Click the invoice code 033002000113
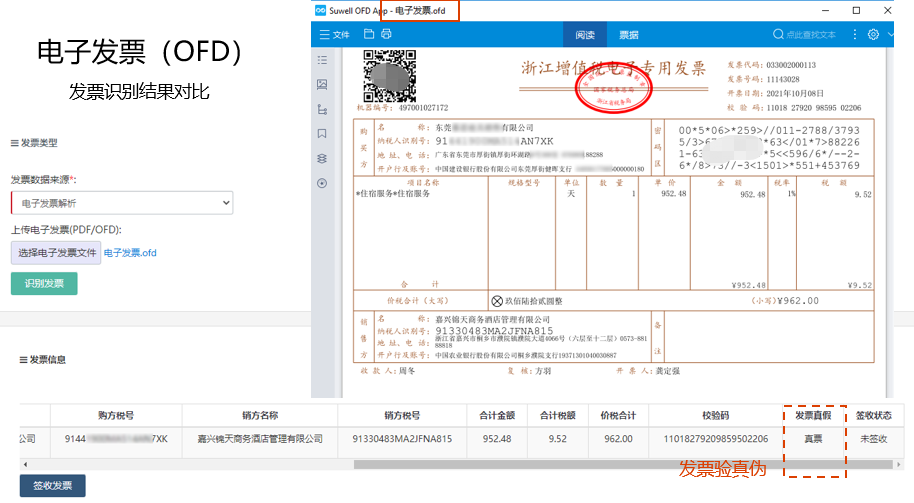Viewport: 914px width, 503px height. tap(791, 65)
